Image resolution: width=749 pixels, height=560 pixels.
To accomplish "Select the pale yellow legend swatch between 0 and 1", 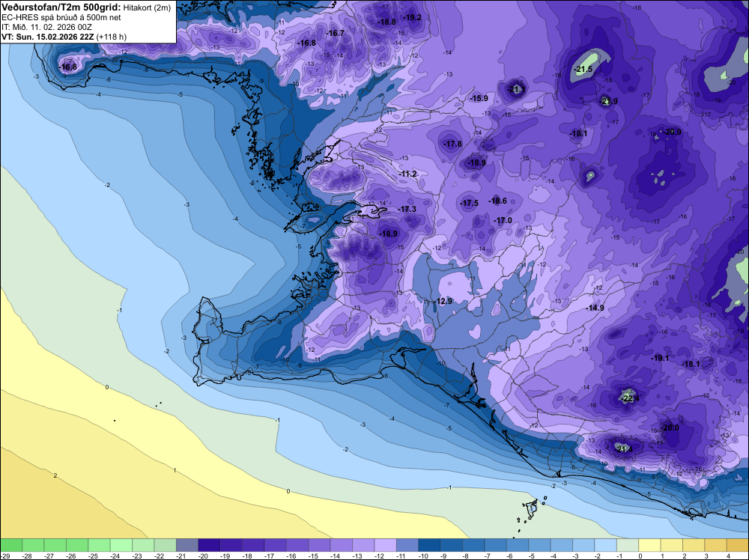I will [649, 545].
